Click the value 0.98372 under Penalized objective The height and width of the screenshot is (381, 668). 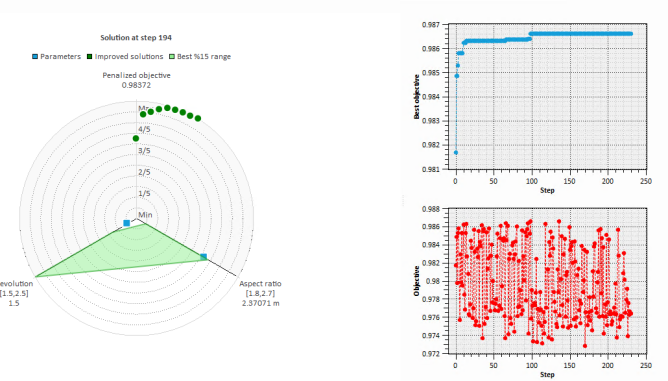[136, 85]
